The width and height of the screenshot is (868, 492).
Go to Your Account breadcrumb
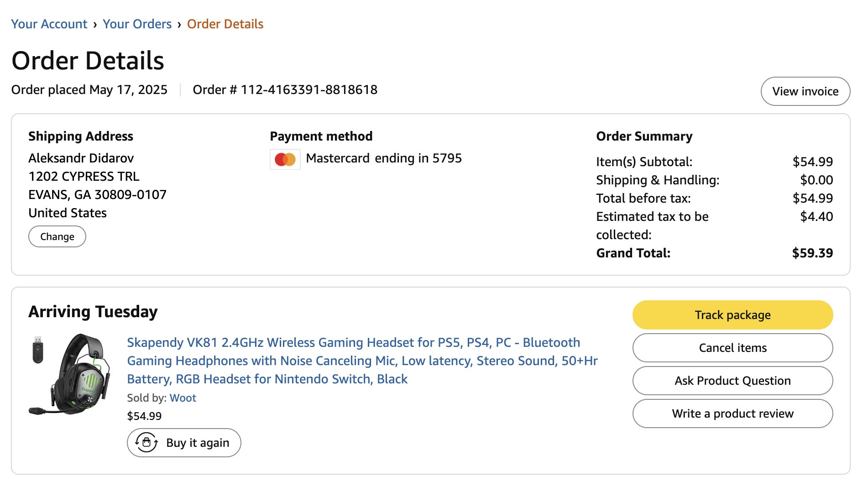click(x=49, y=24)
